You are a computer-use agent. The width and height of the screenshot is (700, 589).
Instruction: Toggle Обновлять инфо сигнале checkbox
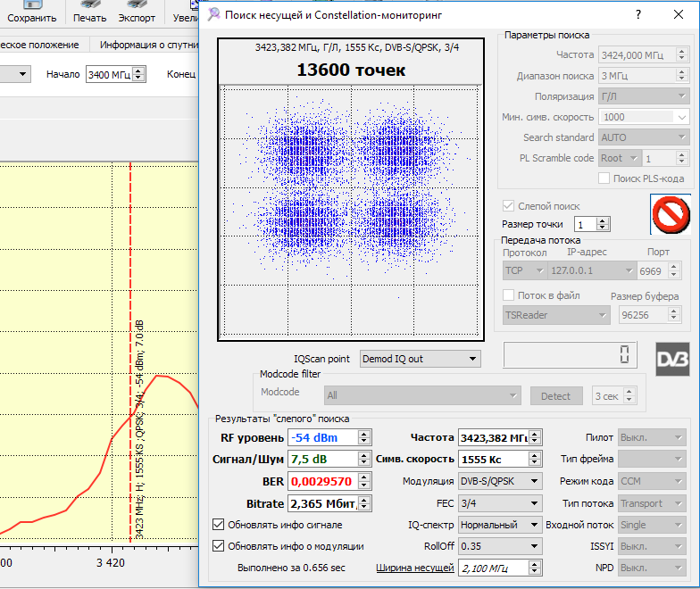pyautogui.click(x=219, y=525)
